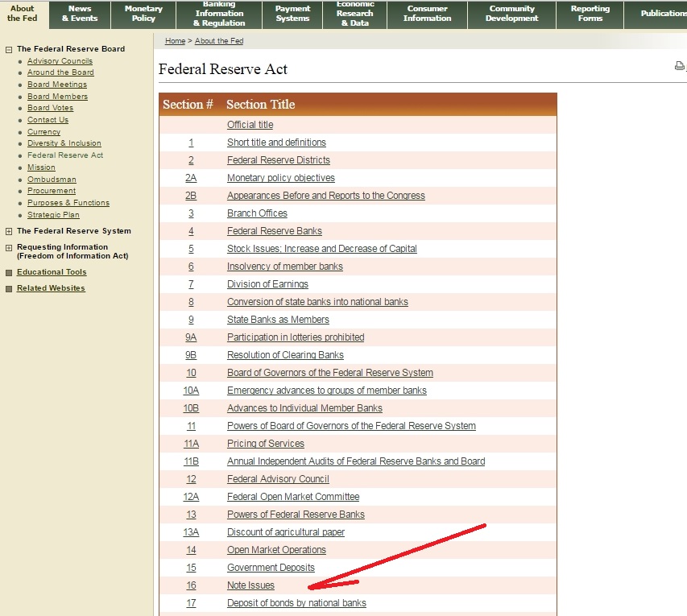Switch to the Monetary Policy tab

(143, 14)
